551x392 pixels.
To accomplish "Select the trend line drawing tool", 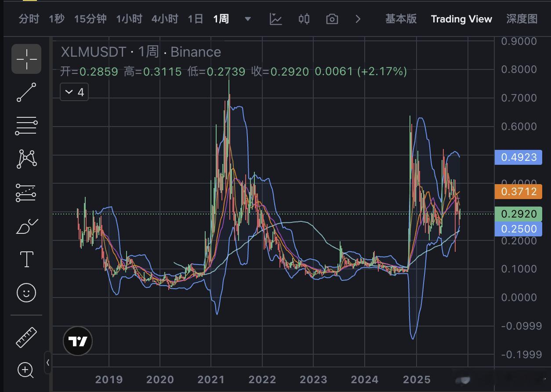I will pyautogui.click(x=26, y=92).
